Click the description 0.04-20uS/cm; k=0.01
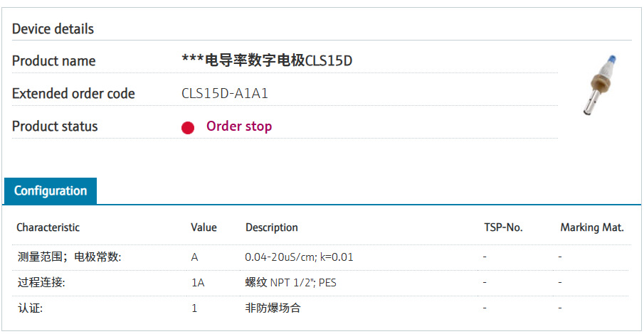This screenshot has width=644, height=334. 299,257
